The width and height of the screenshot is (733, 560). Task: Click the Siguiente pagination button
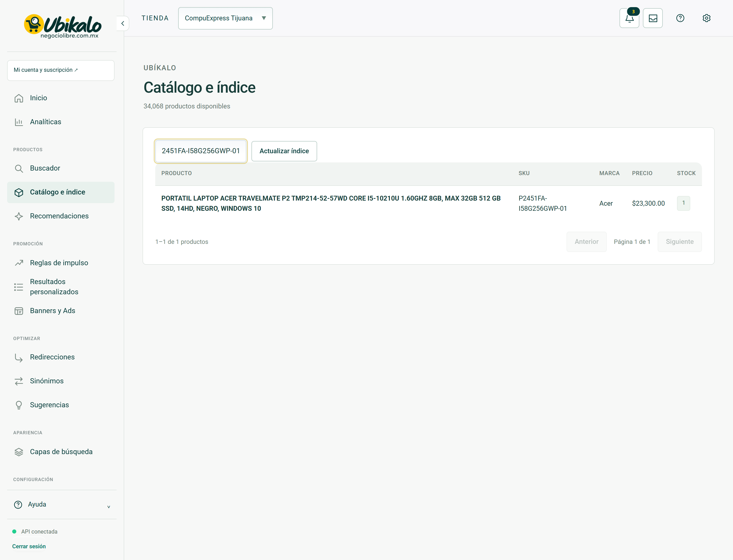coord(680,242)
